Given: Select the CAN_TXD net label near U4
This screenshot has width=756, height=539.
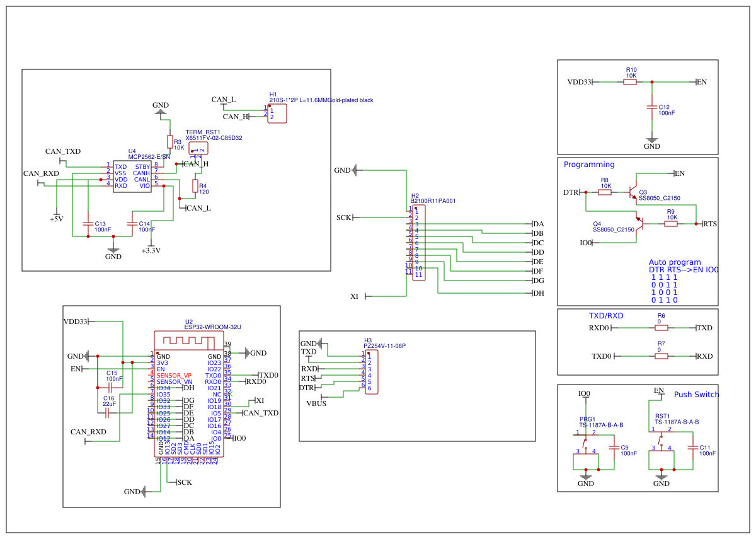Looking at the screenshot, I should tap(63, 151).
